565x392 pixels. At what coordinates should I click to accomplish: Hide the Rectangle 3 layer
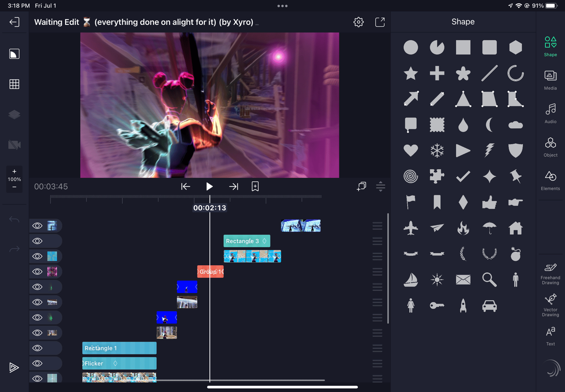coord(37,241)
